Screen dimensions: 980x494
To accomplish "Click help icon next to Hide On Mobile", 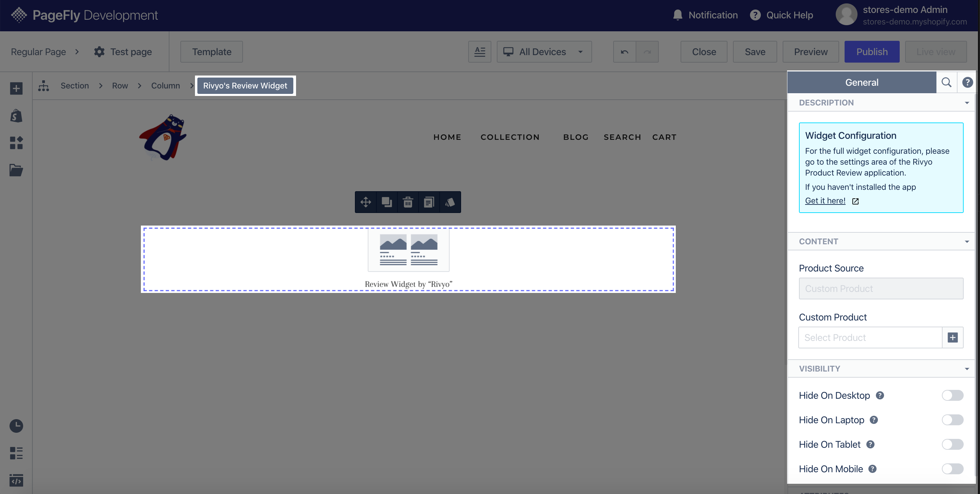I will 872,469.
